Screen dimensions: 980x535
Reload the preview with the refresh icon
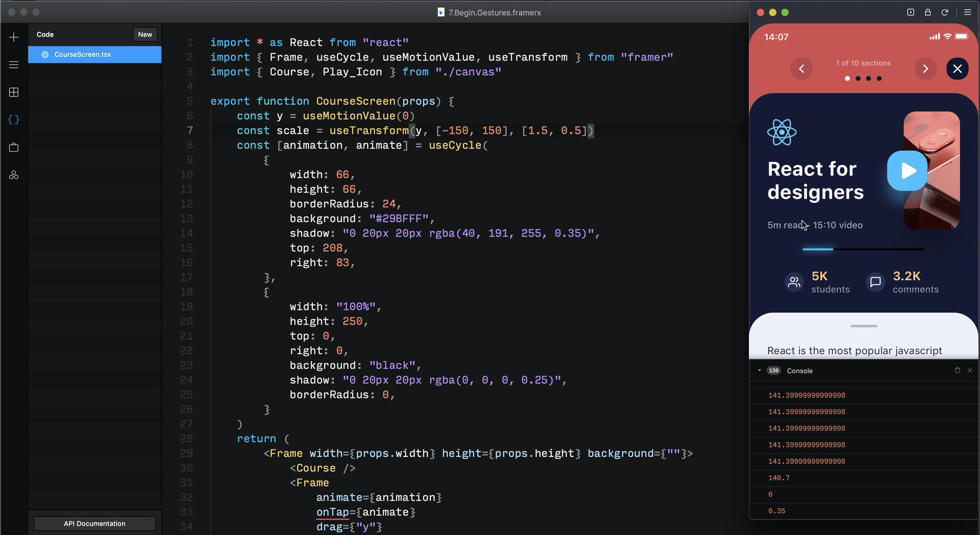pyautogui.click(x=945, y=12)
